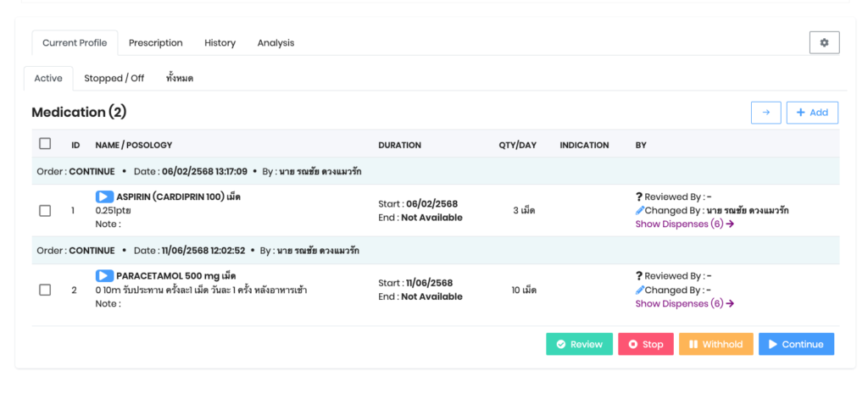Image resolution: width=868 pixels, height=393 pixels.
Task: Click the right arrow button beside Add
Action: point(765,113)
